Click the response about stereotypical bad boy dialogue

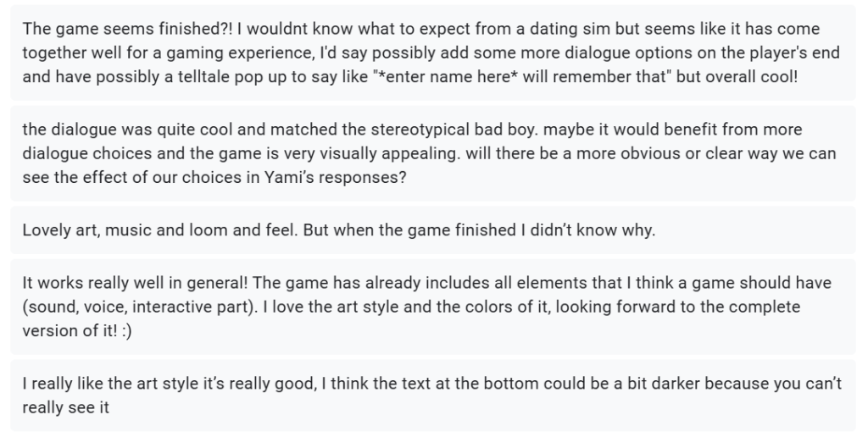point(433,153)
